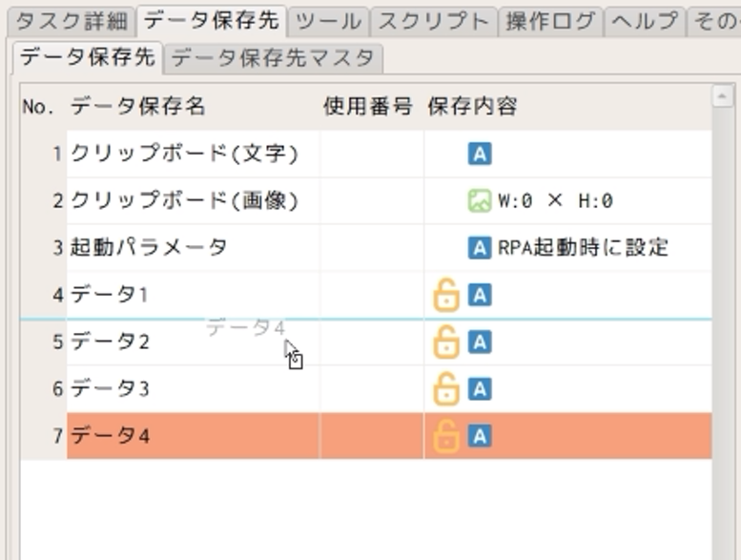Toggle the padlock for データ3
The width and height of the screenshot is (741, 560).
(445, 388)
